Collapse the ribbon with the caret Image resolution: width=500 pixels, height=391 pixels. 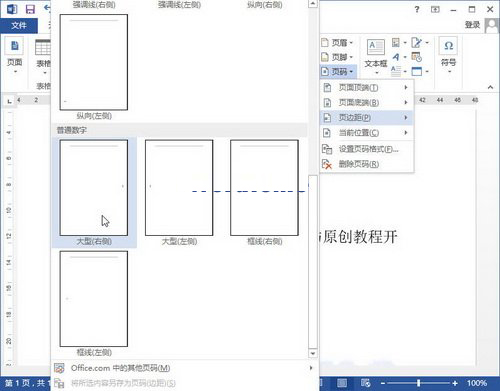pyautogui.click(x=490, y=87)
